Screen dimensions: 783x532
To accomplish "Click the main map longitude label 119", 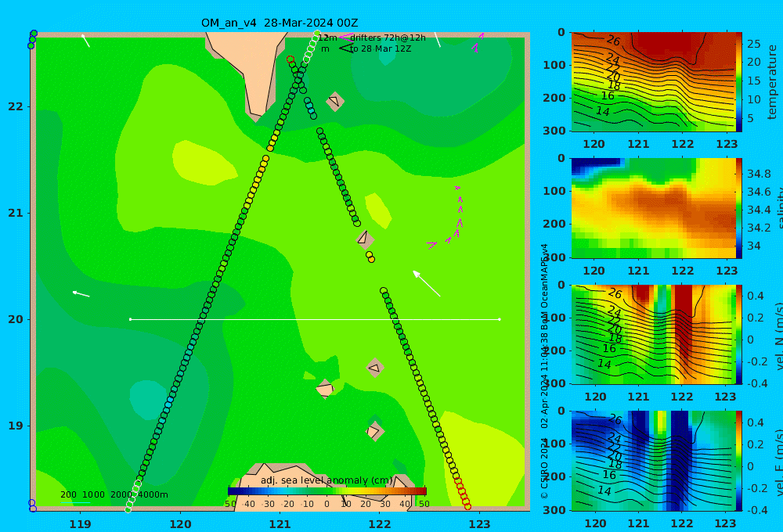I will pos(81,524).
